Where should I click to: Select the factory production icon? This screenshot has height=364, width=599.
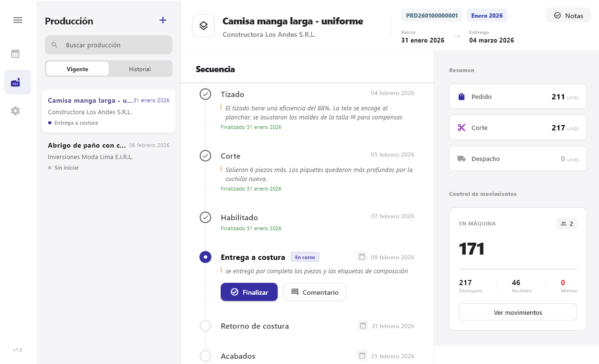pyautogui.click(x=16, y=82)
